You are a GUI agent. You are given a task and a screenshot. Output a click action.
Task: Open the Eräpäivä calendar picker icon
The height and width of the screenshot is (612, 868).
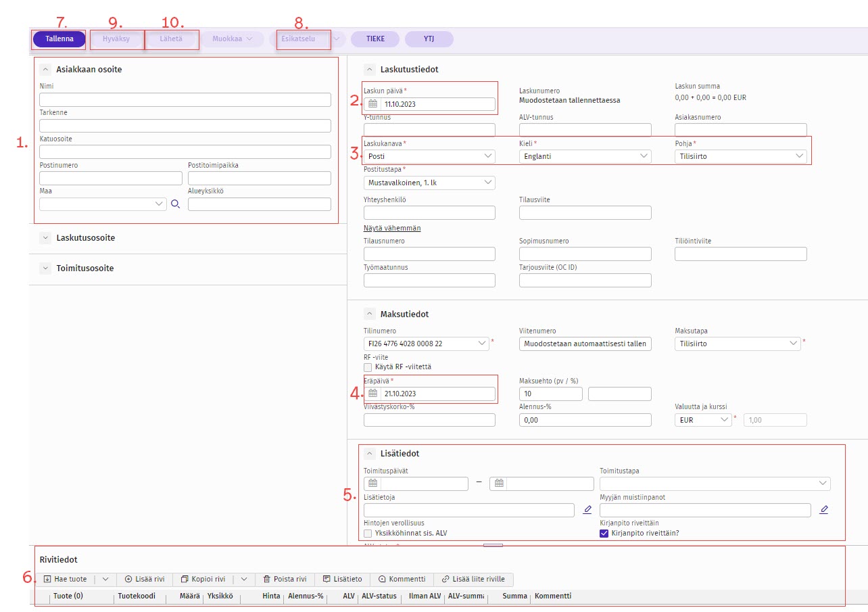[x=372, y=394]
